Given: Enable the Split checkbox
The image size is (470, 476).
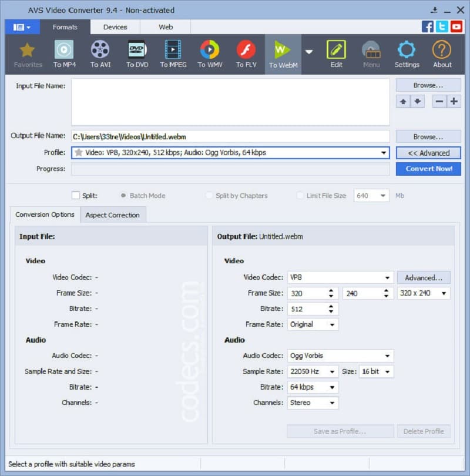Looking at the screenshot, I should [x=75, y=196].
